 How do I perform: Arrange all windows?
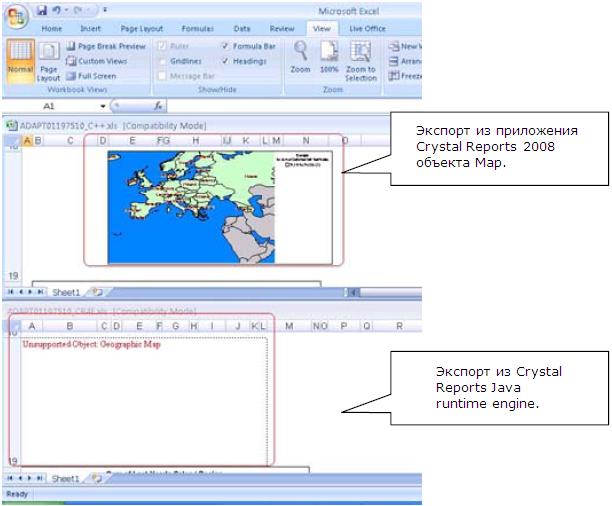tap(405, 61)
